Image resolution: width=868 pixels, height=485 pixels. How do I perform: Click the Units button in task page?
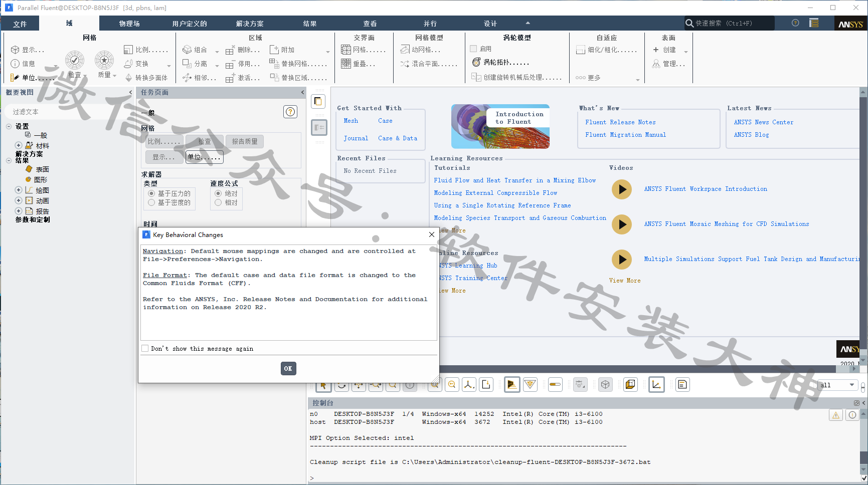click(x=205, y=157)
